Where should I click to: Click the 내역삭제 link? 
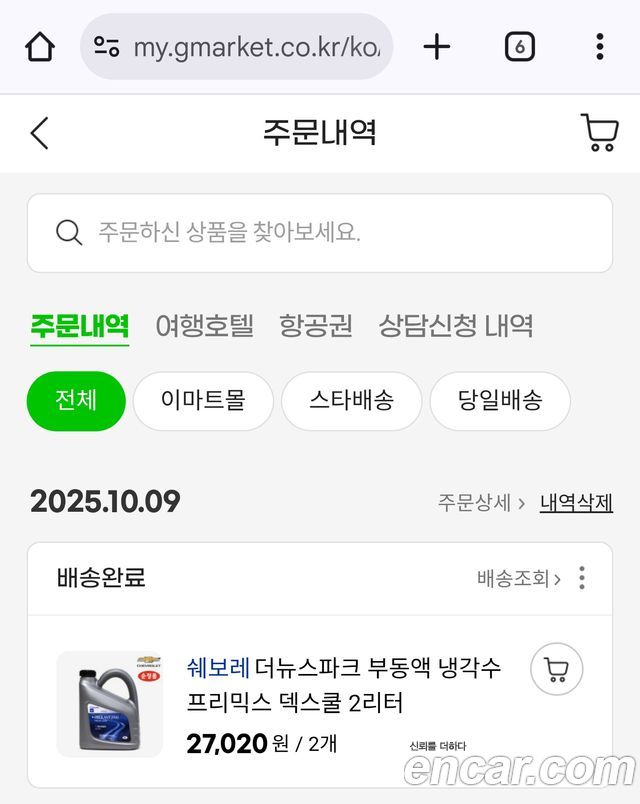[576, 502]
